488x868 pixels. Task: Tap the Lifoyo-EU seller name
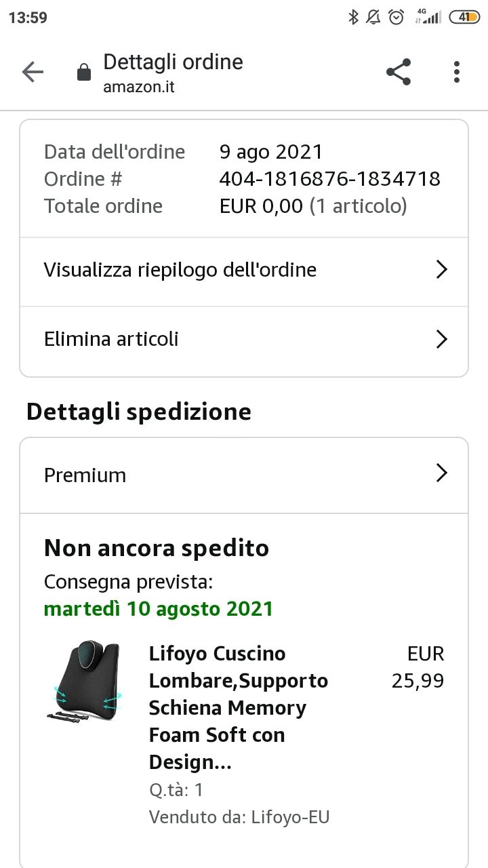(290, 817)
